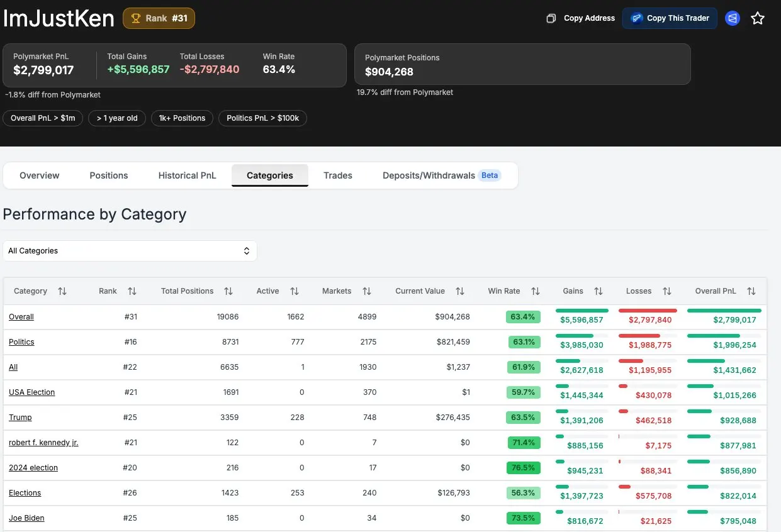
Task: Sort the table by Win Rate arrows
Action: click(x=536, y=291)
